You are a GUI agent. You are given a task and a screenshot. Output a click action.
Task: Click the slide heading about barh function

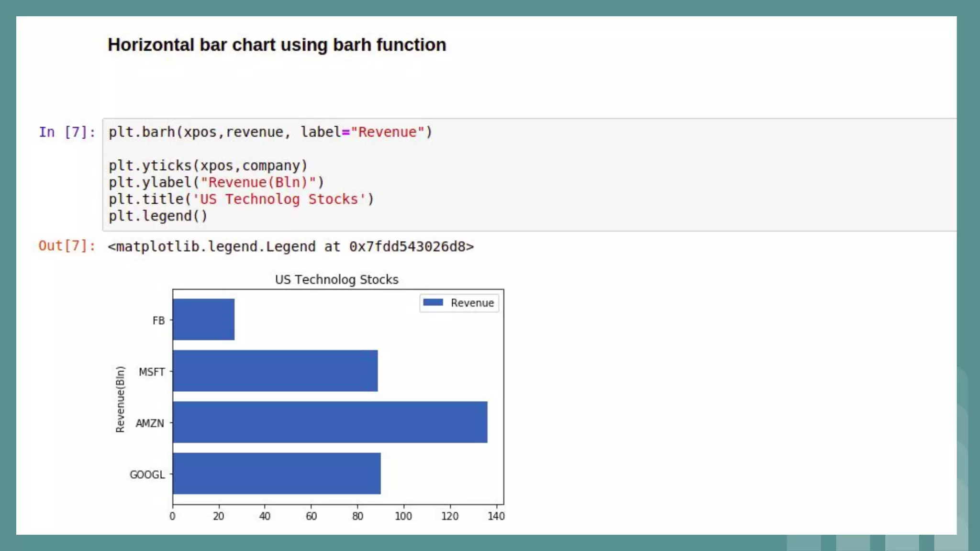pos(277,45)
